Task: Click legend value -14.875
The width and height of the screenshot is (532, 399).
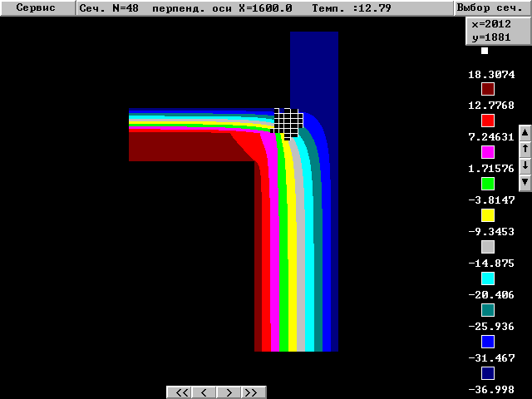Action: tap(491, 264)
